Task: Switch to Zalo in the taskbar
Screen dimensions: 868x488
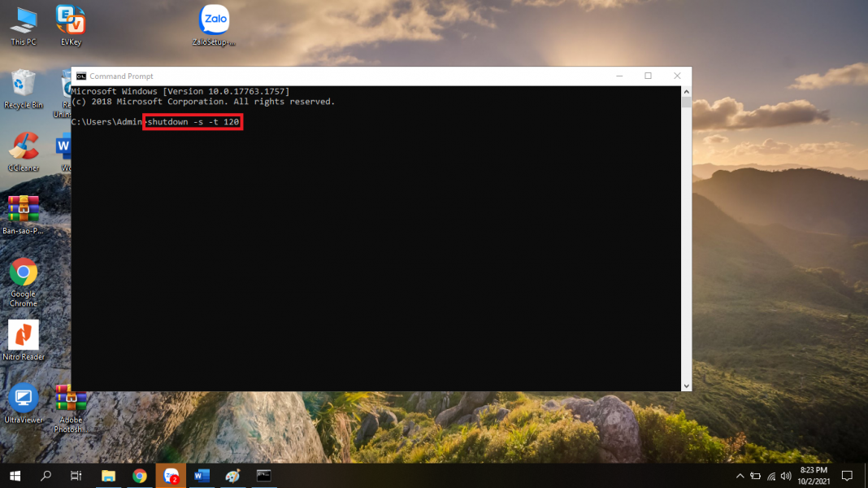Action: tap(171, 476)
